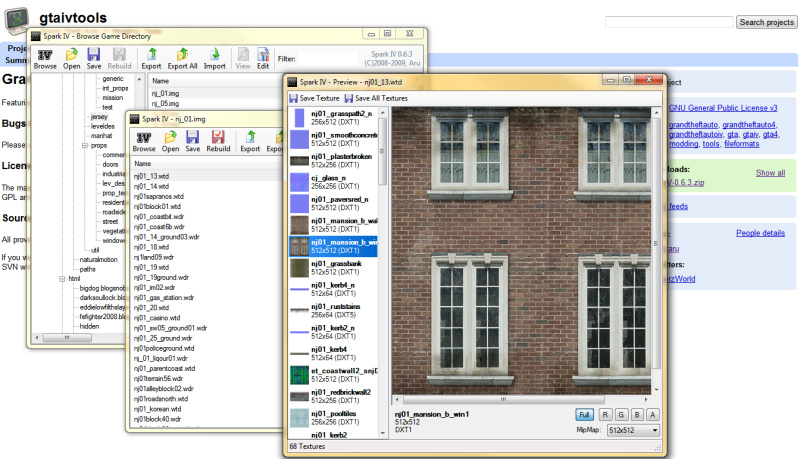
Task: Click Open folder icon in Browse Game Directory window
Action: (71, 59)
